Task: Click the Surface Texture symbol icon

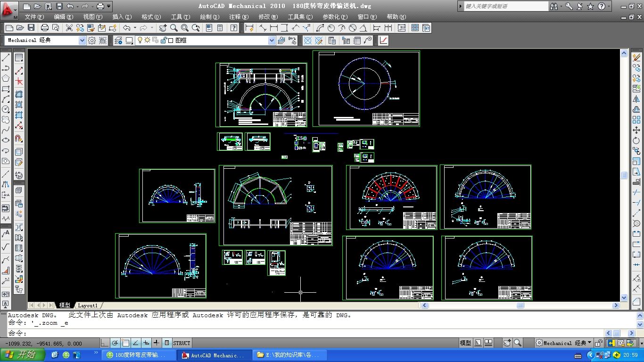Action: click(6, 247)
